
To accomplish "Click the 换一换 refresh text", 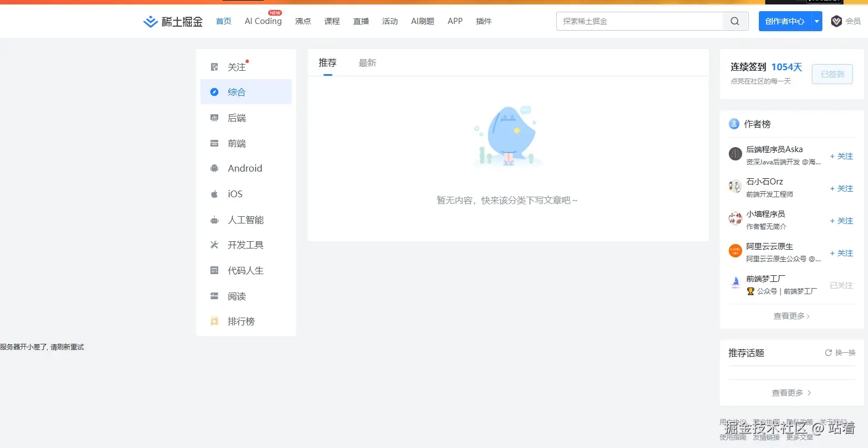I will 845,353.
